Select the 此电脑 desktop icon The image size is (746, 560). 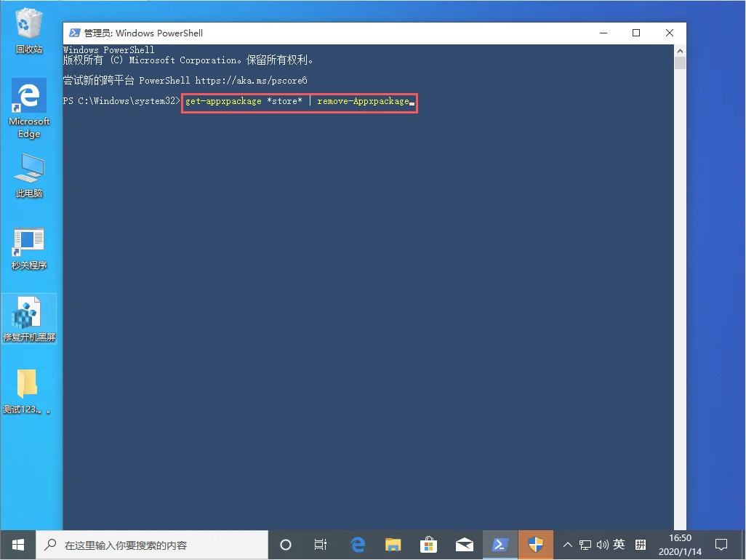28,175
